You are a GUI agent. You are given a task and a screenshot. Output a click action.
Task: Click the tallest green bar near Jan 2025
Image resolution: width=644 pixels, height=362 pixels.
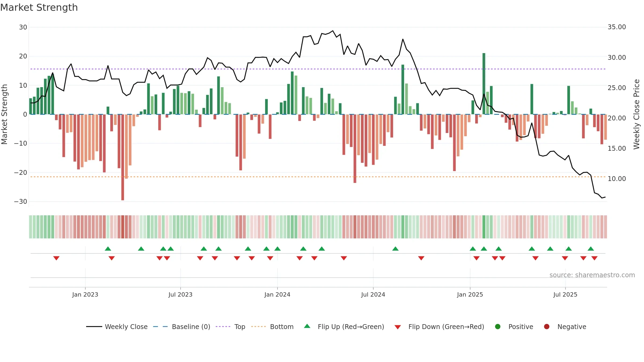pos(484,84)
